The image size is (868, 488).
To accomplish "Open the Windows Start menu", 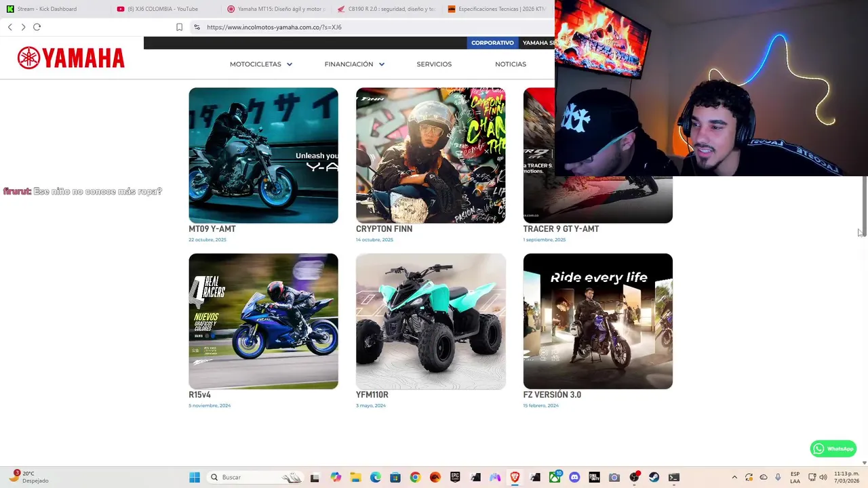I will [195, 477].
